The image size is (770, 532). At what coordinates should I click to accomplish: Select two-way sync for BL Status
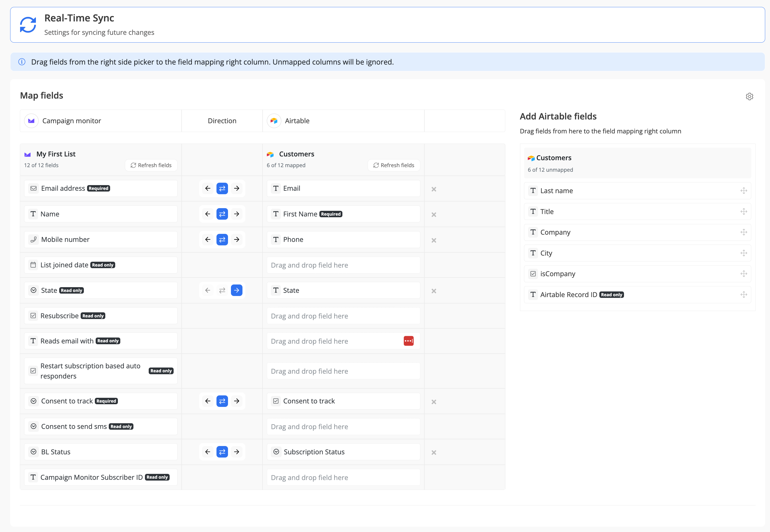(x=222, y=452)
